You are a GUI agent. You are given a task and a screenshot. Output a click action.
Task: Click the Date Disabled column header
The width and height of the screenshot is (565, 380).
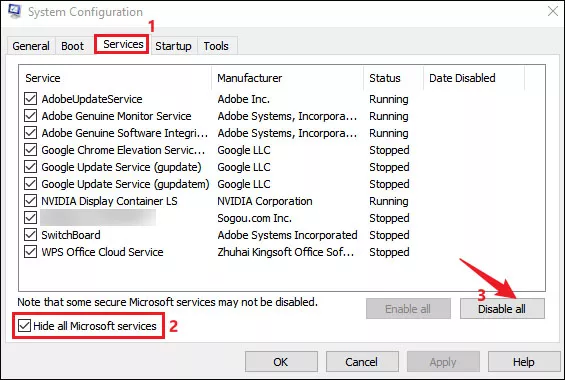pos(474,78)
